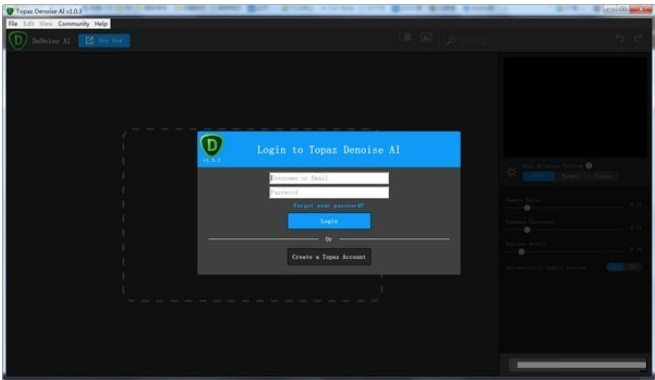Click the undo arrow icon
This screenshot has width=655, height=380.
(620, 39)
